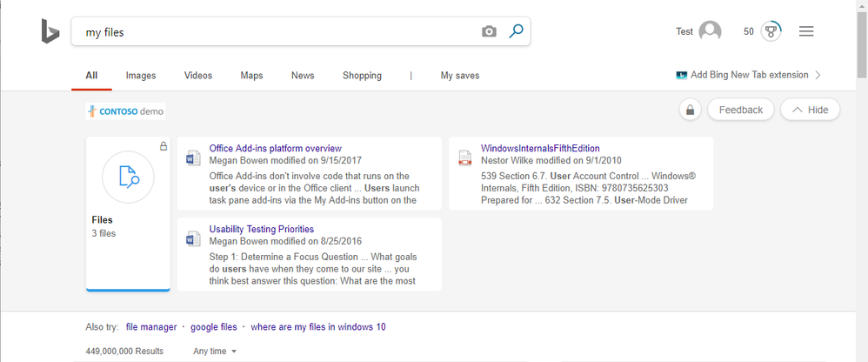Click the Feedback button
This screenshot has width=868, height=362.
pyautogui.click(x=741, y=110)
